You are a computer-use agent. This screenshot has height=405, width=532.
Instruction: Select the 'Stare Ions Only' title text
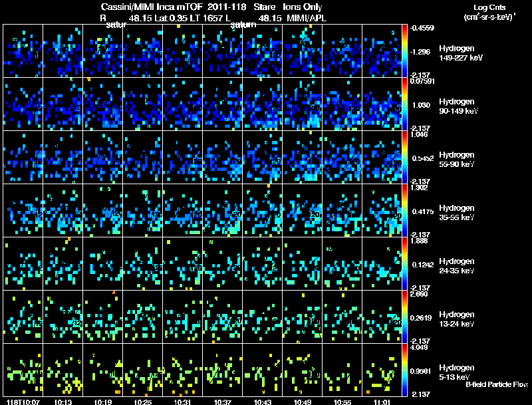pyautogui.click(x=288, y=7)
